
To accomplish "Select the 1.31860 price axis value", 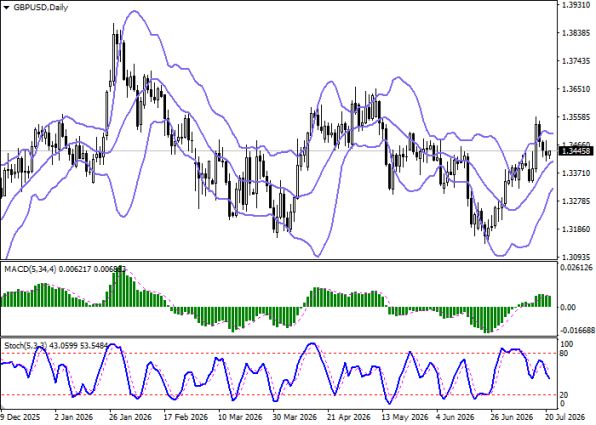I will pos(576,229).
